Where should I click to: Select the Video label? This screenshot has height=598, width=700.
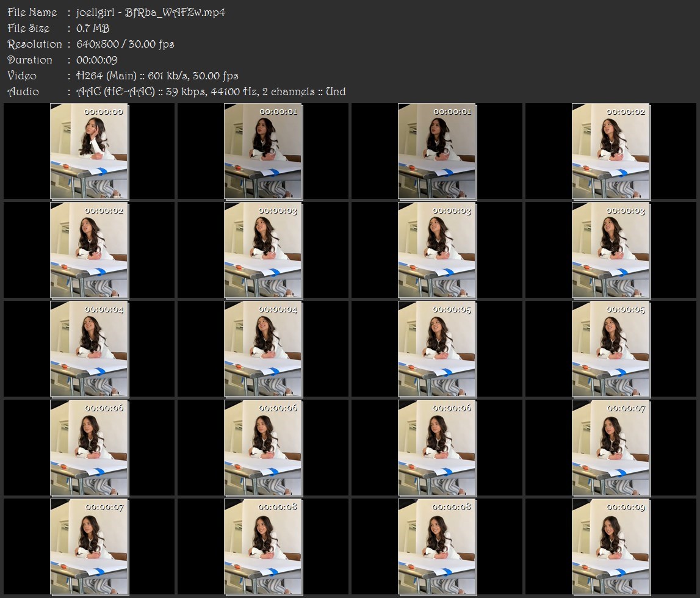click(22, 76)
